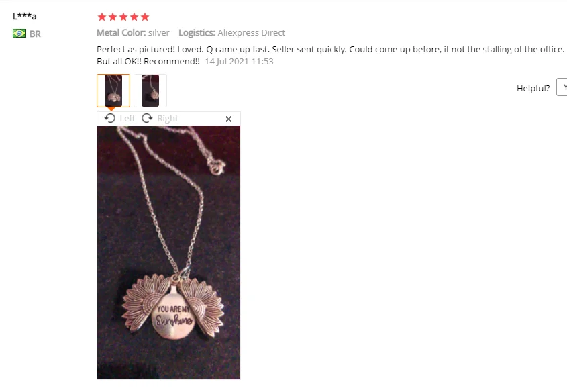Click the first red rating star
The height and width of the screenshot is (392, 567).
[x=102, y=17]
